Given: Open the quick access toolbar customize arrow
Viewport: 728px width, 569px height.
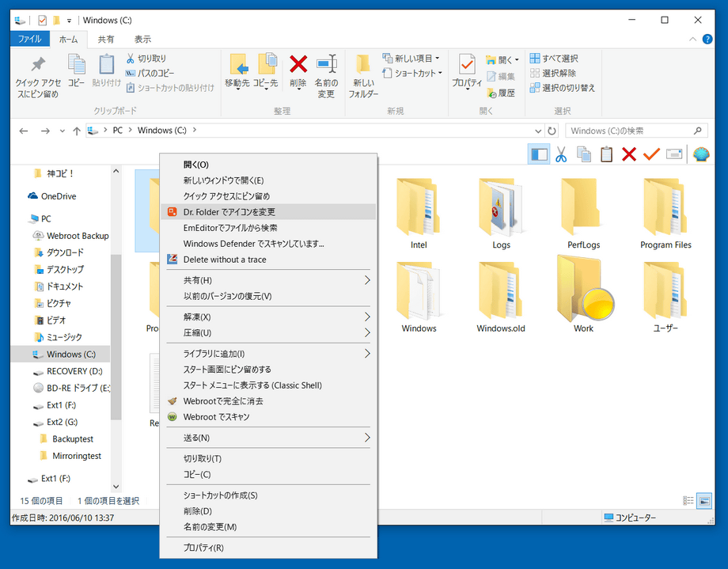Looking at the screenshot, I should 69,21.
